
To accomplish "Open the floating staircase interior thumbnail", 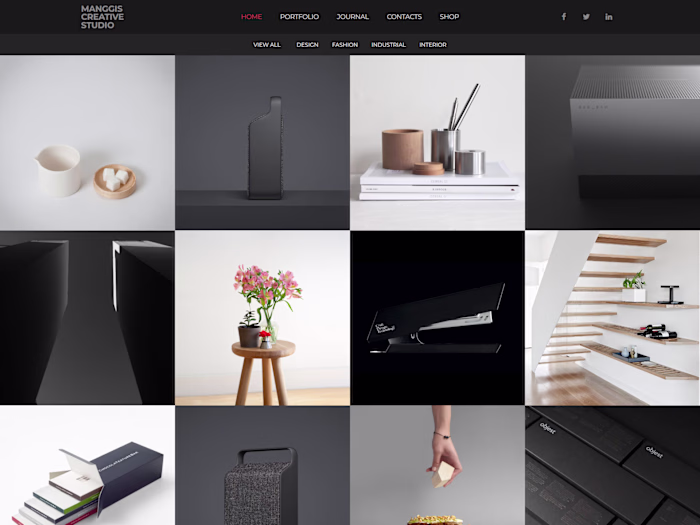I will tap(612, 318).
